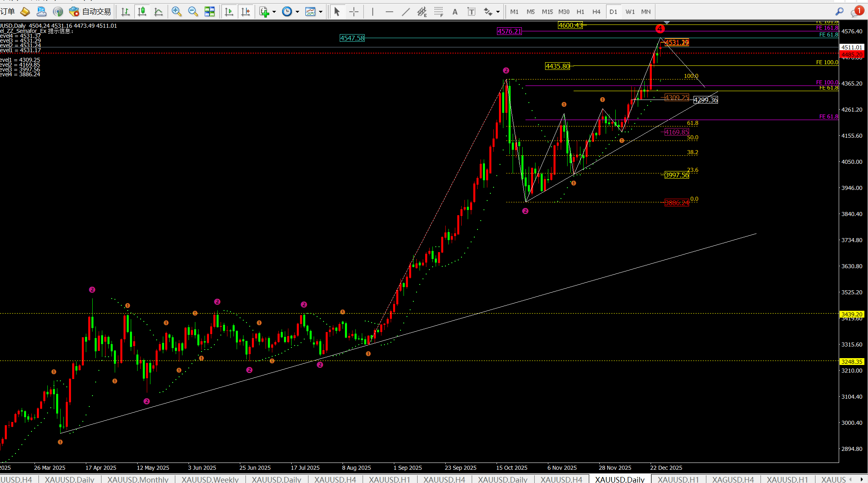Switch to the XAGUSD,H4 chart tab

[733, 479]
